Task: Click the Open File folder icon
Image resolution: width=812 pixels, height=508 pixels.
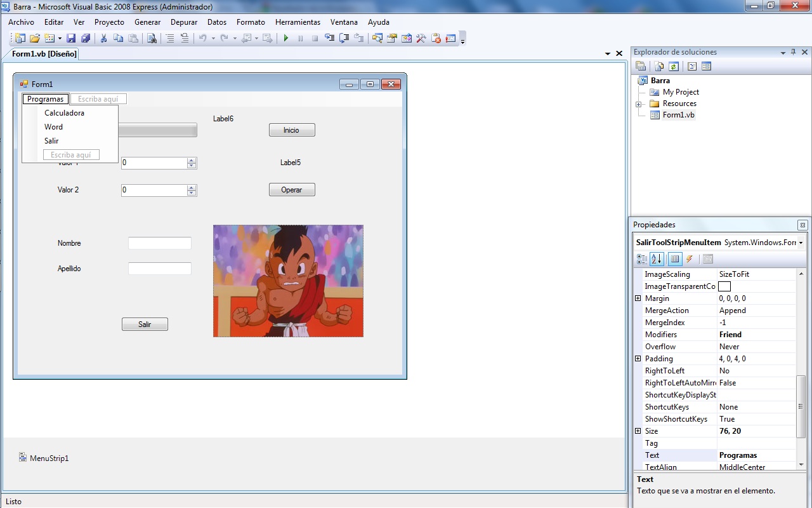Action: [x=35, y=38]
